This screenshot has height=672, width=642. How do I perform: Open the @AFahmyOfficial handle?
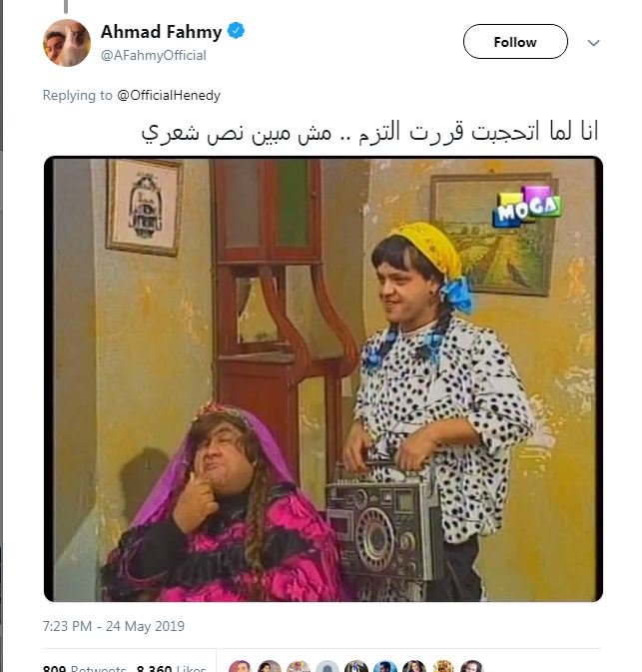coord(154,55)
